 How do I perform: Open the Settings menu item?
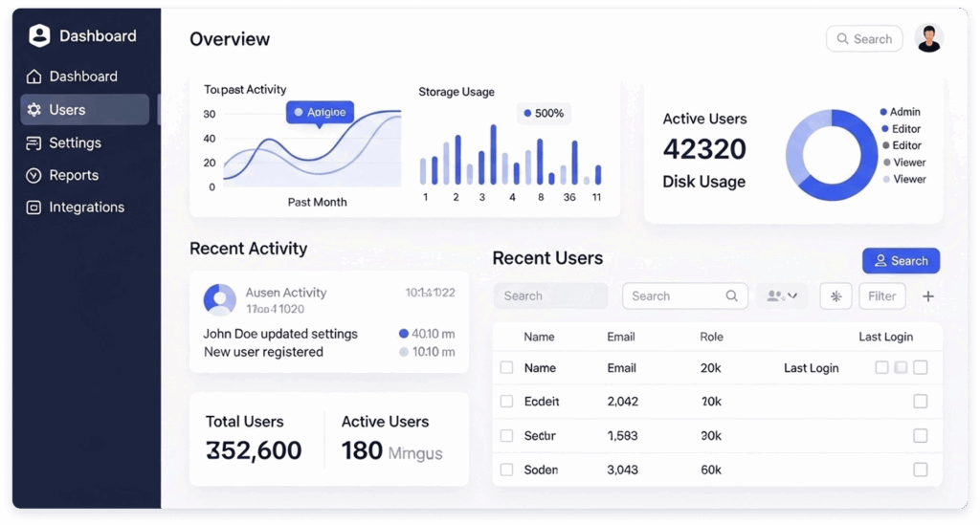(75, 142)
